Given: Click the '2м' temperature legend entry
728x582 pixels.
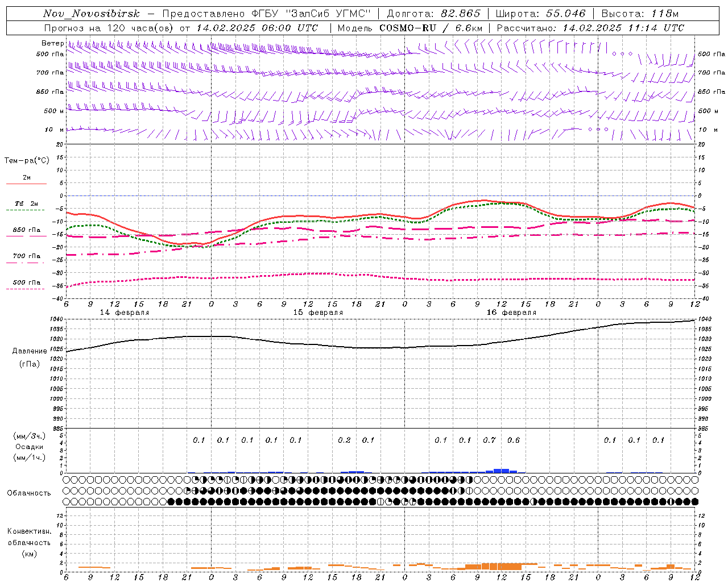Looking at the screenshot, I should [x=27, y=178].
